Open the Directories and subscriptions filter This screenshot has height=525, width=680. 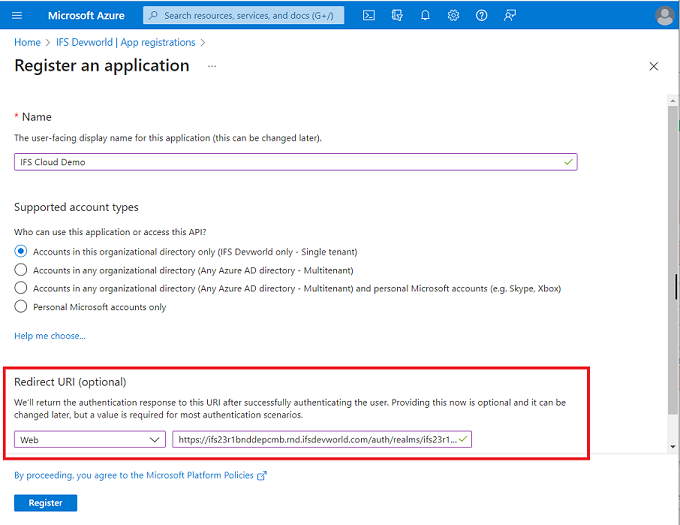click(397, 16)
